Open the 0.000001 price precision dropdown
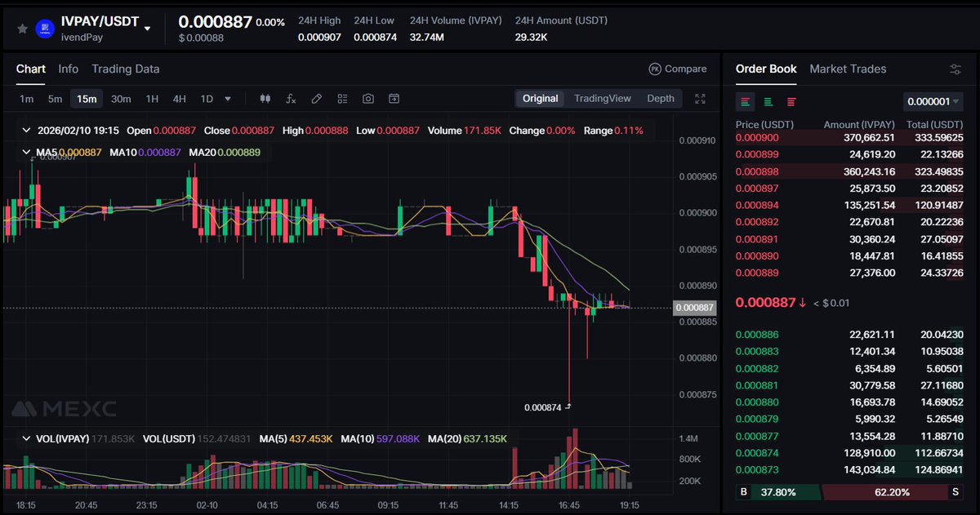 933,102
